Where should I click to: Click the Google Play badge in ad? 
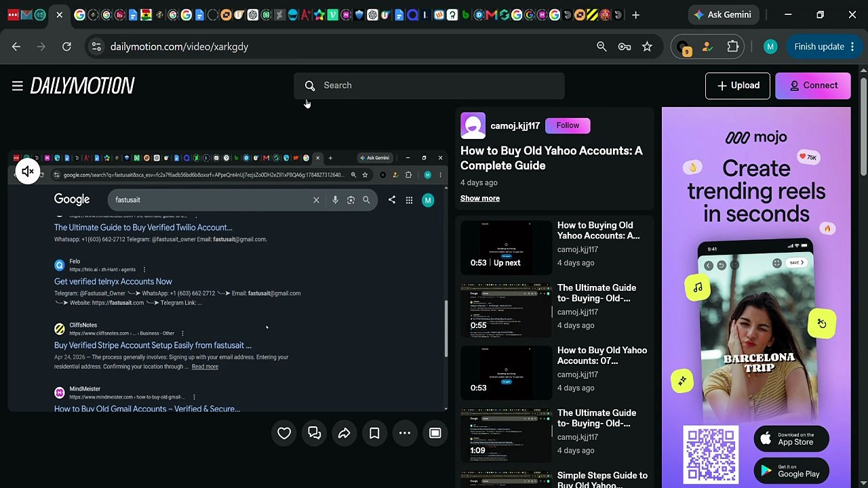(791, 470)
